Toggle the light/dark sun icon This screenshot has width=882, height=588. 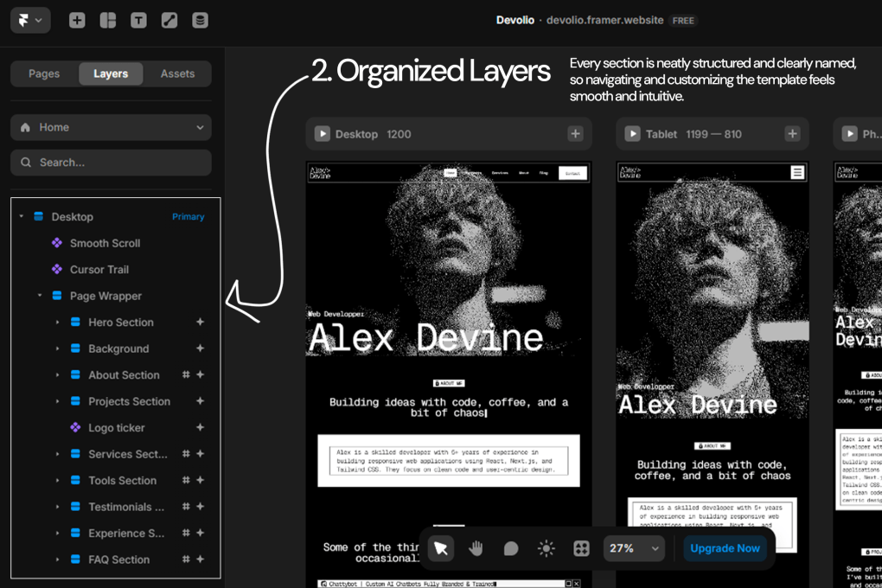pos(546,548)
